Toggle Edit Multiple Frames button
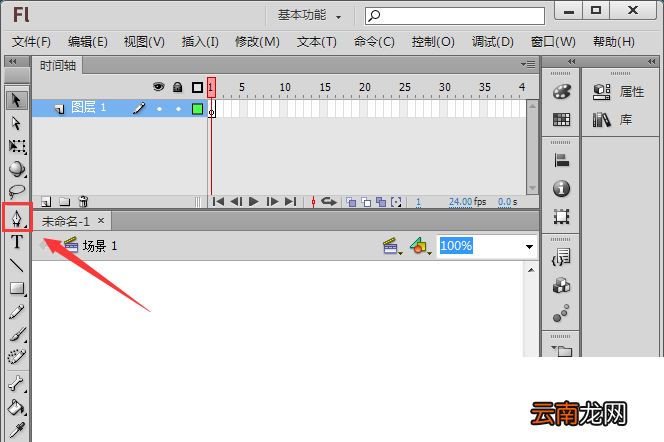This screenshot has height=442, width=664. (381, 202)
